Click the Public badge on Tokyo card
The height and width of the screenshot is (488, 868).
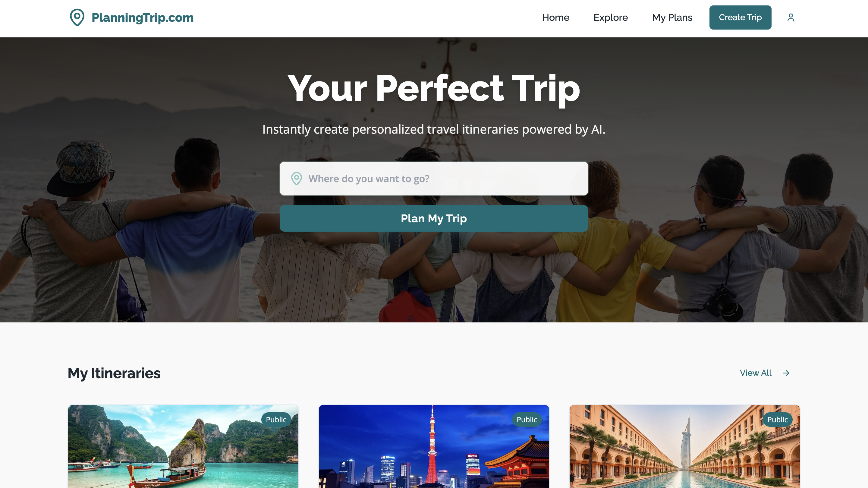[527, 420]
